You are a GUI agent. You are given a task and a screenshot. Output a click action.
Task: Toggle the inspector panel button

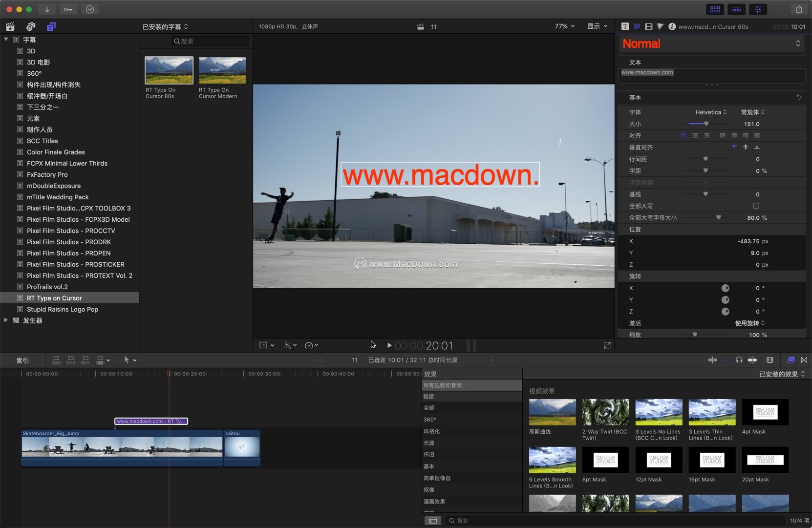coord(758,9)
